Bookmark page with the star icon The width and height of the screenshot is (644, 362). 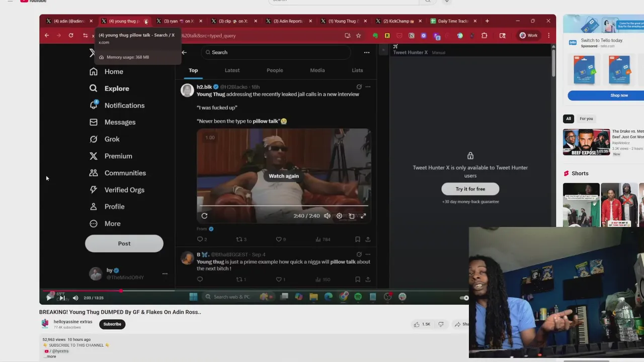click(x=358, y=36)
